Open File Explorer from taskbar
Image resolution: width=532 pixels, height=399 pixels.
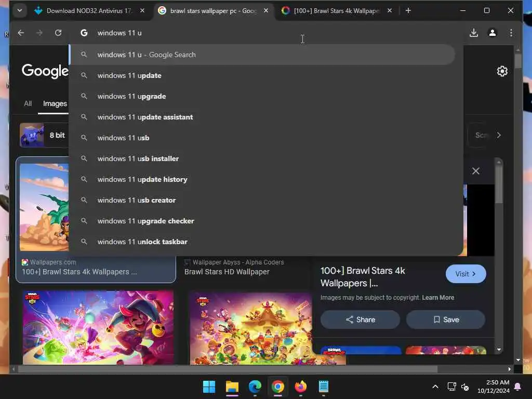tap(232, 387)
